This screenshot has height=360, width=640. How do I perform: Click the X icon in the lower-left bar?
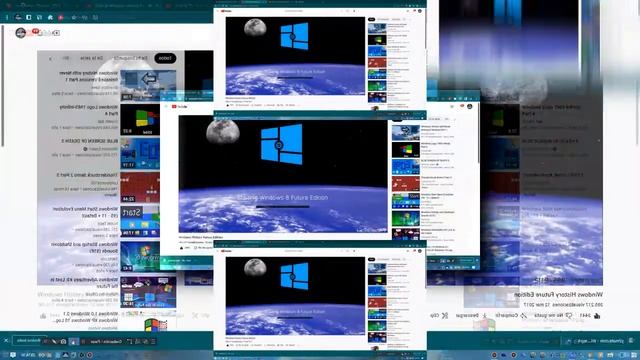(6, 340)
